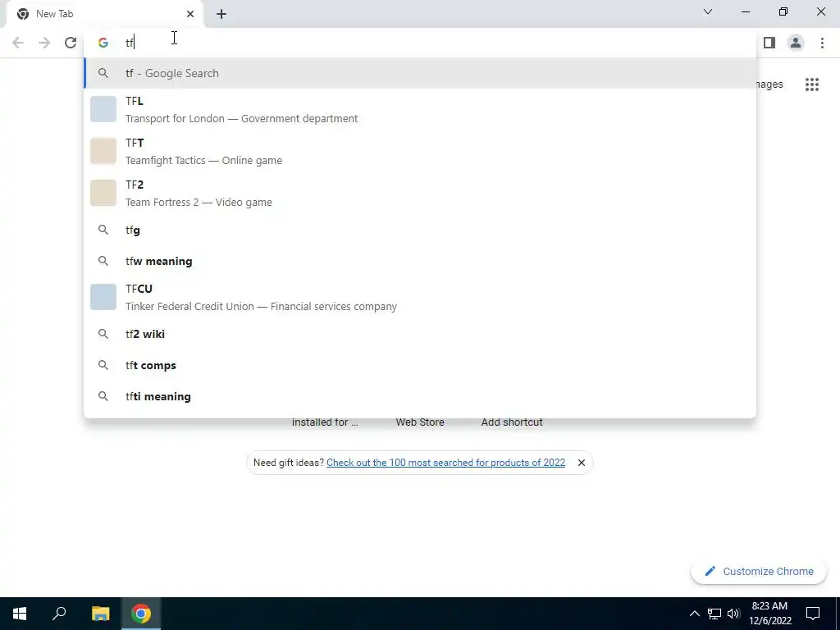Open the notification center icon

813,614
